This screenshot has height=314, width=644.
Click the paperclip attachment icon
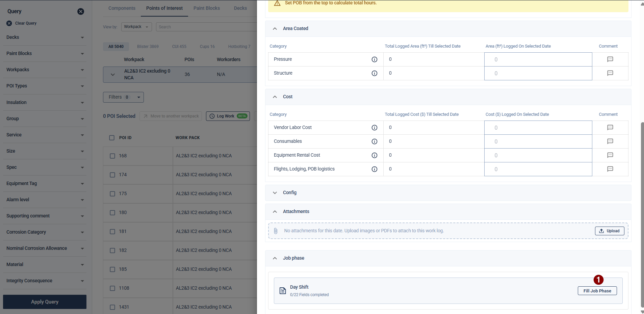pos(276,231)
